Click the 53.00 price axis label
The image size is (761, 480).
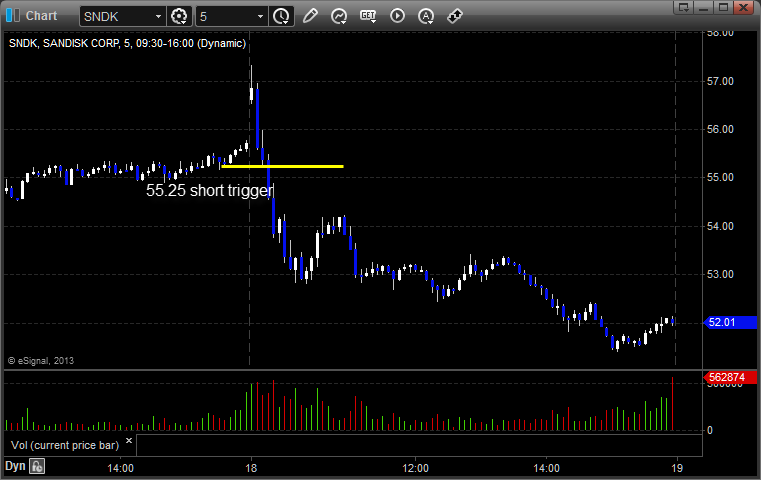tap(720, 274)
